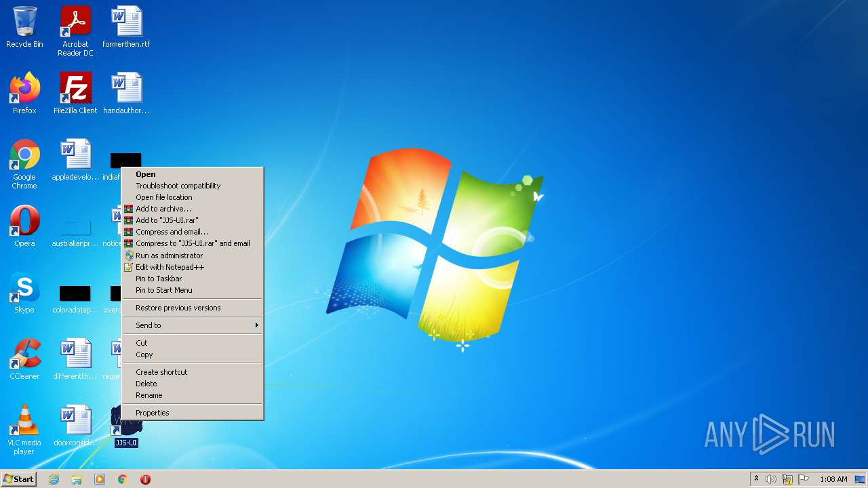Choose Edit with Notepad++
This screenshot has width=868, height=488.
193,267
